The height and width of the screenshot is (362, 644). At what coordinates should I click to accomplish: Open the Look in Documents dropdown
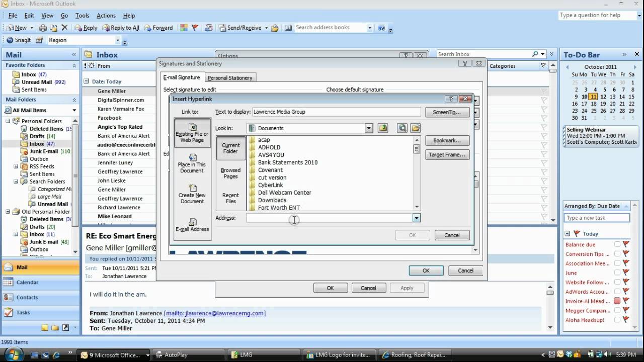coord(369,128)
